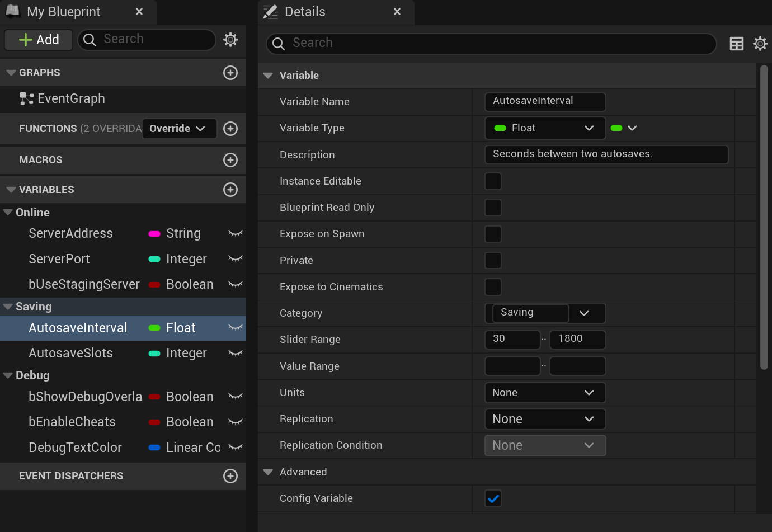The image size is (772, 532).
Task: Enable the Expose to Cinematics checkbox
Action: click(493, 287)
